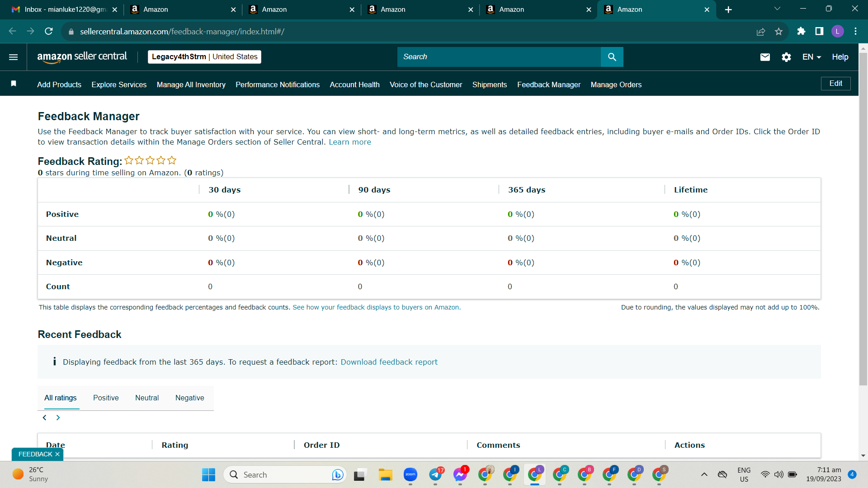Open Manage All Inventory
Image resolution: width=868 pixels, height=488 pixels.
(191, 84)
